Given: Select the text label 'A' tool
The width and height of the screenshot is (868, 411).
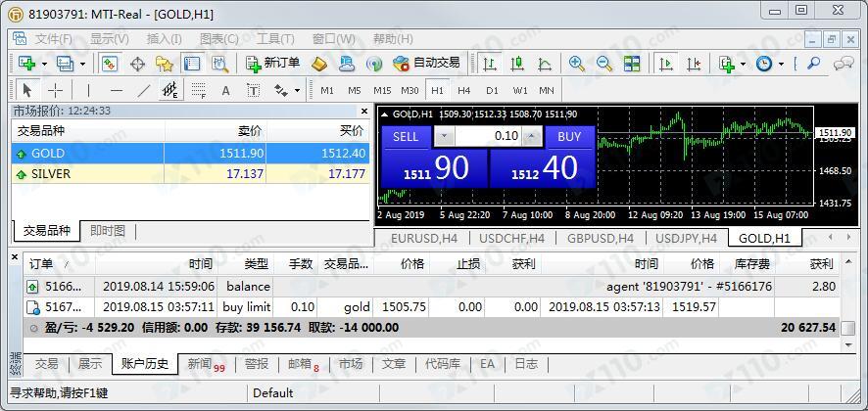Looking at the screenshot, I should (x=225, y=90).
